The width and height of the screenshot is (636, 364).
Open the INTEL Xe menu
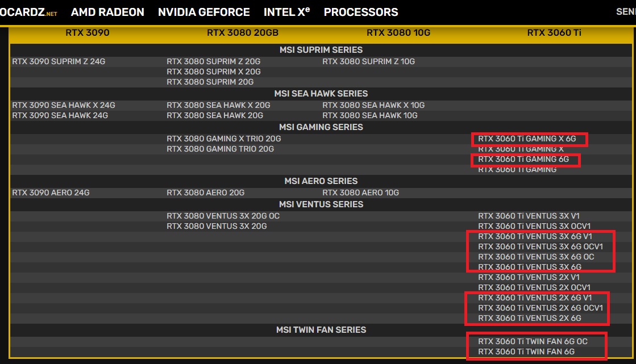point(286,12)
